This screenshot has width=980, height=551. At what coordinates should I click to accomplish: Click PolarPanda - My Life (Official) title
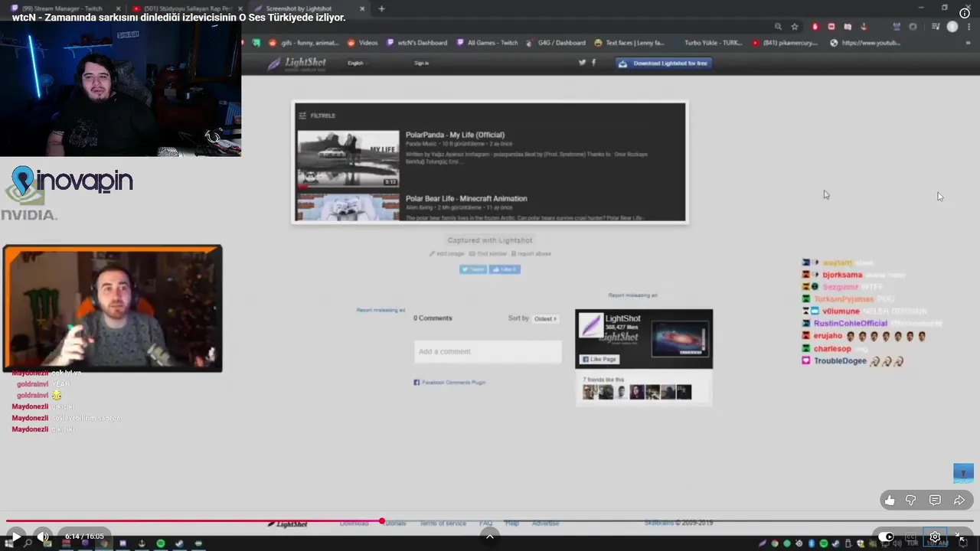point(455,135)
